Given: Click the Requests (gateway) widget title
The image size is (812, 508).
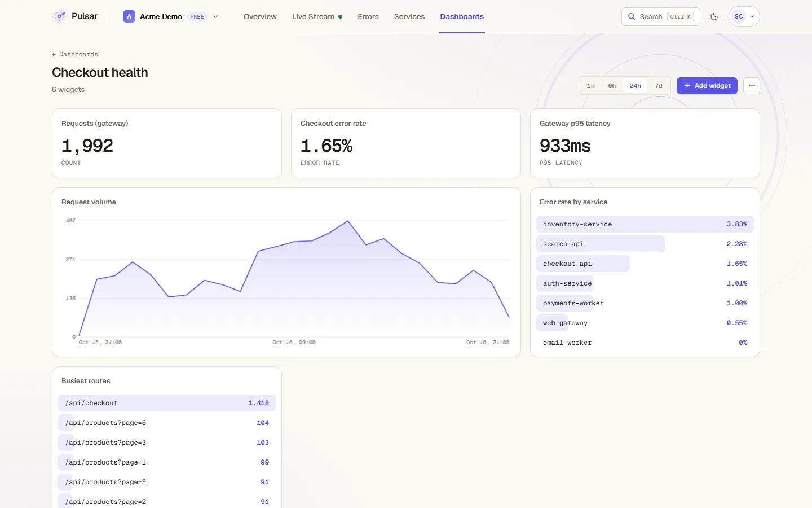Looking at the screenshot, I should [95, 124].
